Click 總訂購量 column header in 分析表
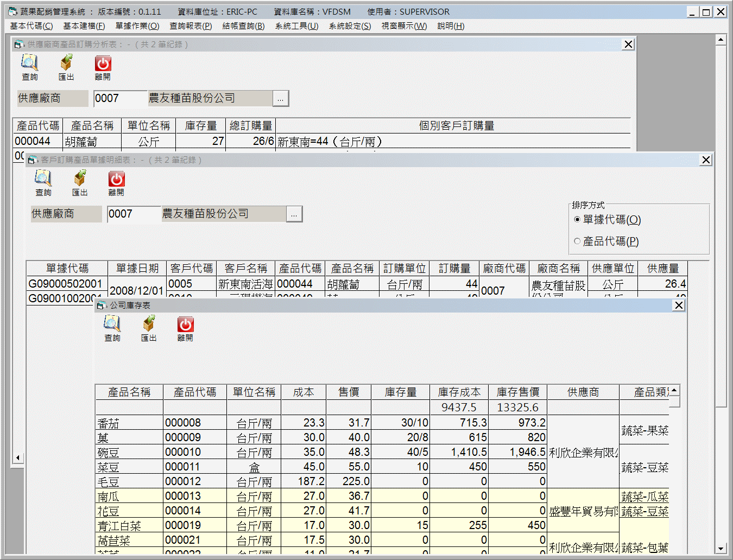733x560 pixels. [251, 126]
